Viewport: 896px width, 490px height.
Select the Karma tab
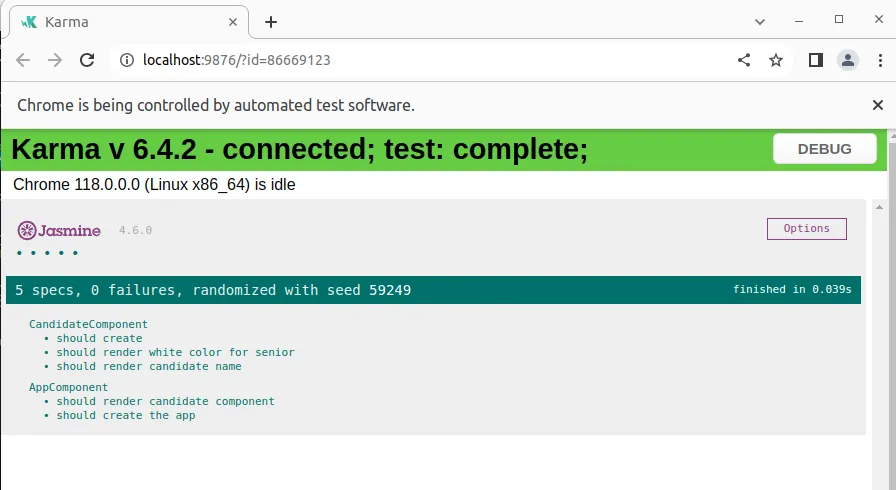(x=129, y=22)
